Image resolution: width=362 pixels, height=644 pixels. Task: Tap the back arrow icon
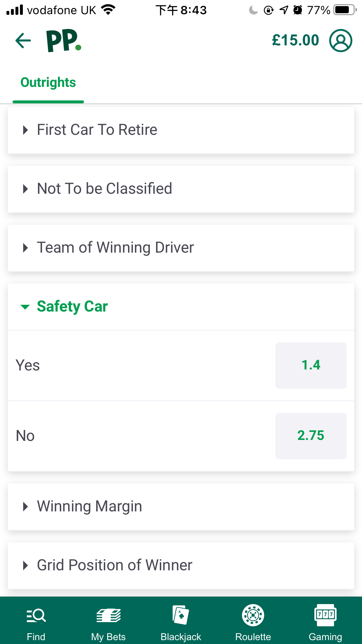tap(23, 41)
